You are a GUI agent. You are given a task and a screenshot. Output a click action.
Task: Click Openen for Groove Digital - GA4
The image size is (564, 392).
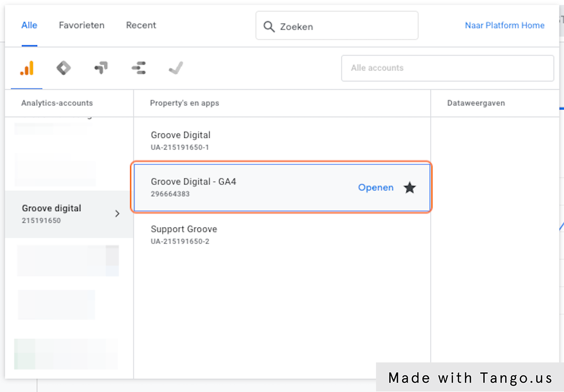(x=376, y=188)
